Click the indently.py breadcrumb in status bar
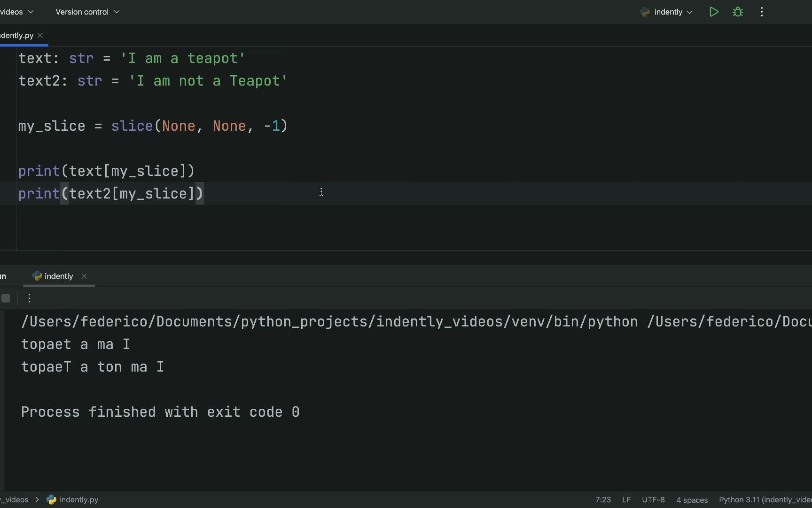Image resolution: width=812 pixels, height=508 pixels. pos(79,500)
